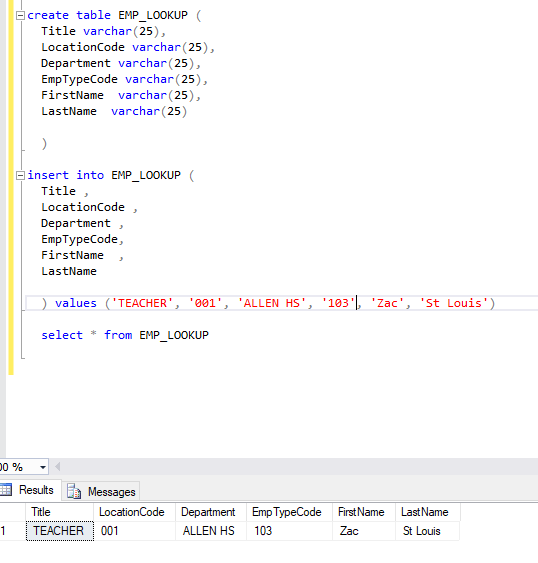538x563 pixels.
Task: Click the TEACHER cell in results
Action: [x=60, y=531]
